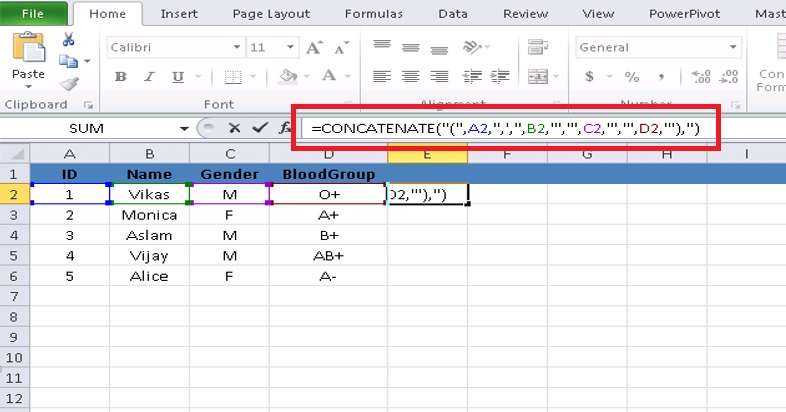
Task: Open the font size 11 dropdown
Action: pyautogui.click(x=290, y=47)
